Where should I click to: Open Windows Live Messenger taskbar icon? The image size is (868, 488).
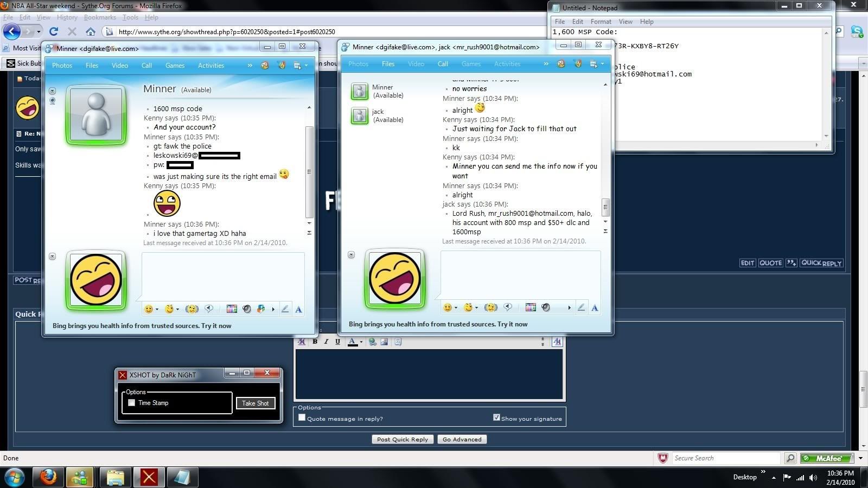80,477
